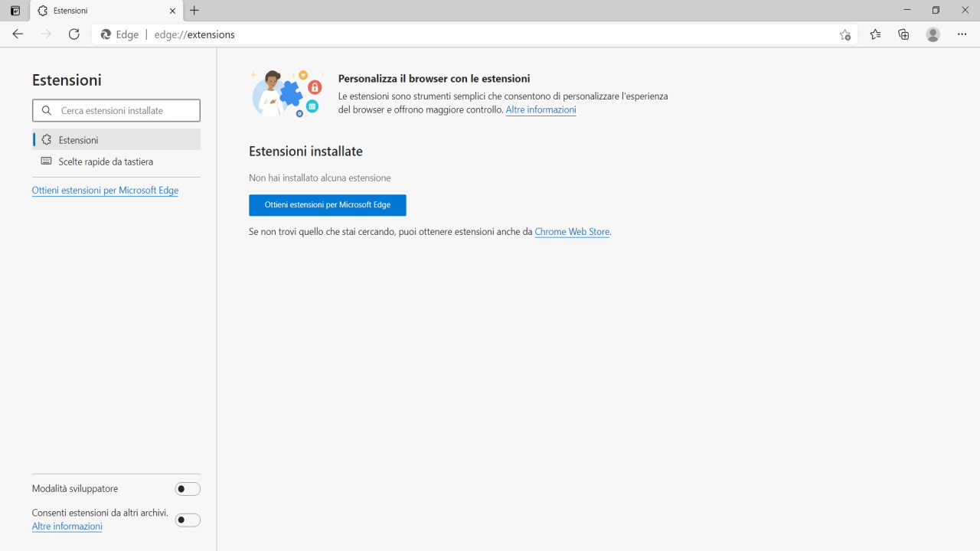Toggle Consenti estensioni da altri archivi switch
Screen dimensions: 980x551
188,520
